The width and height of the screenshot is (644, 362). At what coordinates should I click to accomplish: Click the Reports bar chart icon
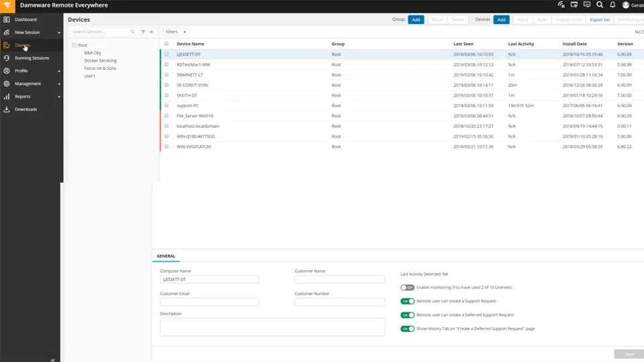(7, 97)
